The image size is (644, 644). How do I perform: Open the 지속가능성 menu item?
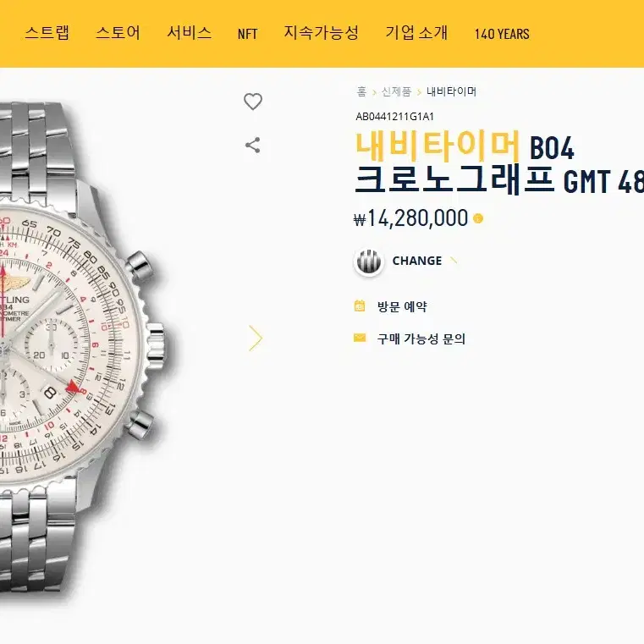pyautogui.click(x=322, y=33)
